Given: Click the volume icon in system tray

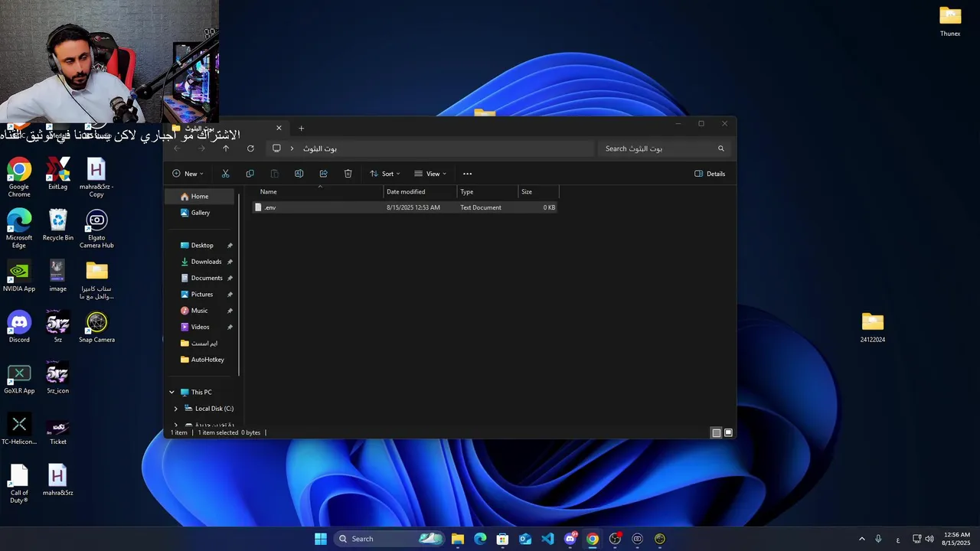Looking at the screenshot, I should click(929, 539).
